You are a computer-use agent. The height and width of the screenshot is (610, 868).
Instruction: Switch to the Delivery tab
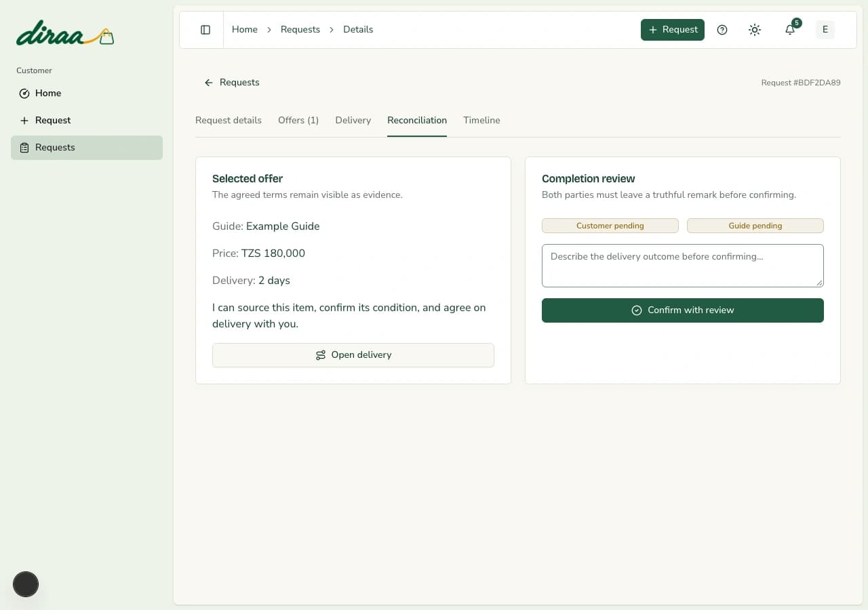[x=353, y=121]
